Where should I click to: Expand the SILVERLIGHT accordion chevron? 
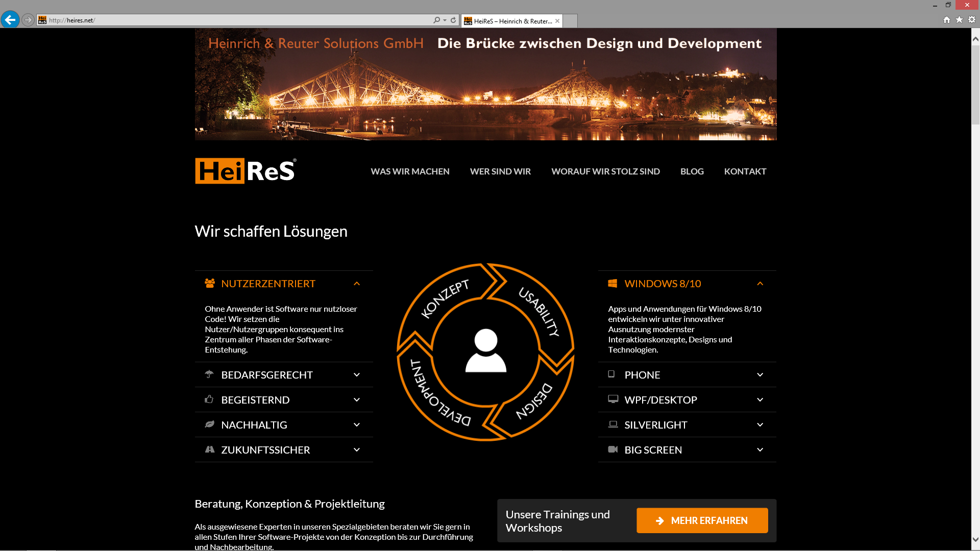(760, 425)
